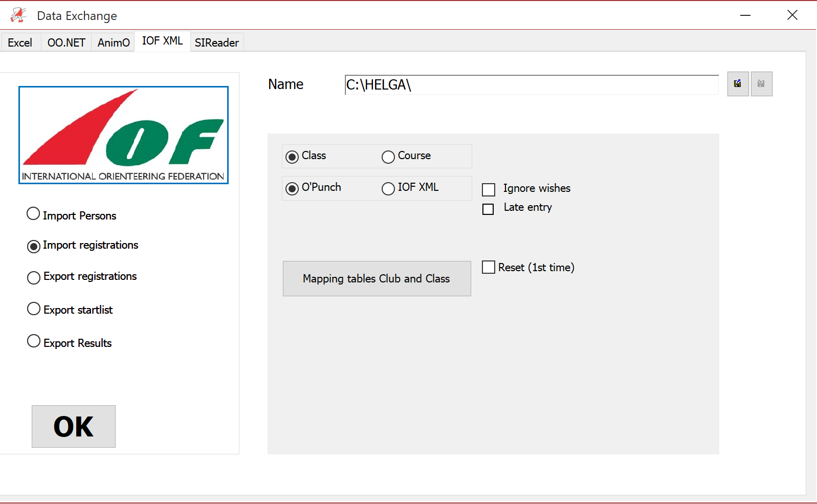Click the IOF federation logo image
817x504 pixels.
tap(123, 135)
